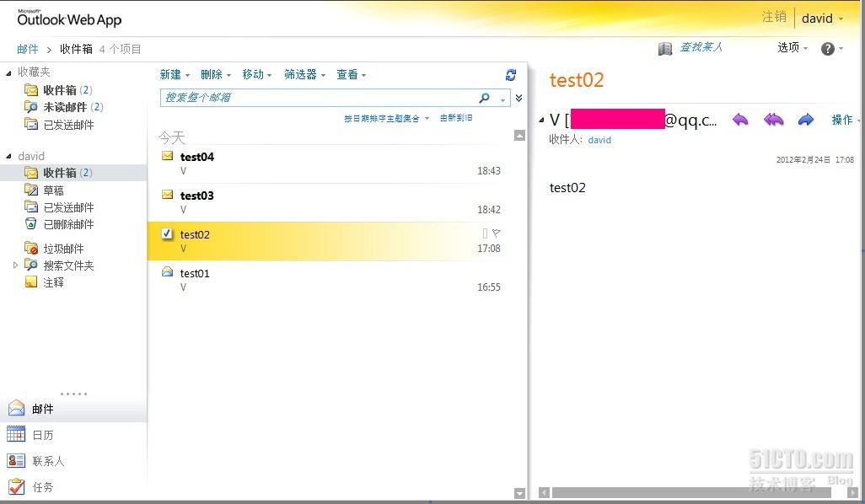Click the Forward arrow icon
The height and width of the screenshot is (504, 865).
coord(805,120)
